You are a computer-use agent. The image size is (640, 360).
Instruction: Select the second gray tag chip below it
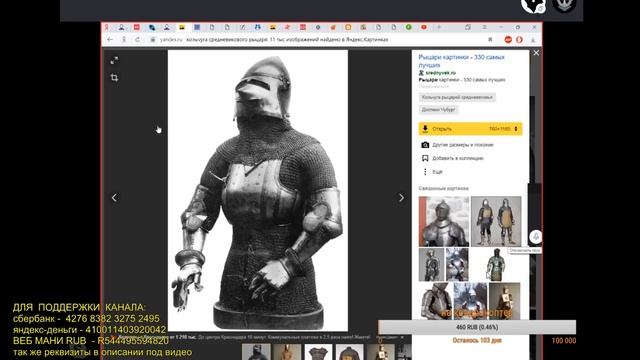pos(438,109)
